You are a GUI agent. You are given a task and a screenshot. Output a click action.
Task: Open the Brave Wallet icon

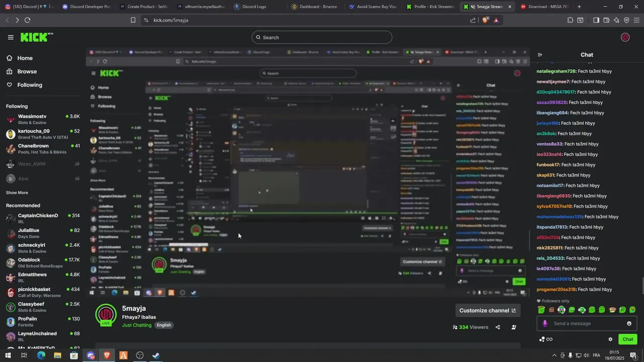tap(606, 20)
